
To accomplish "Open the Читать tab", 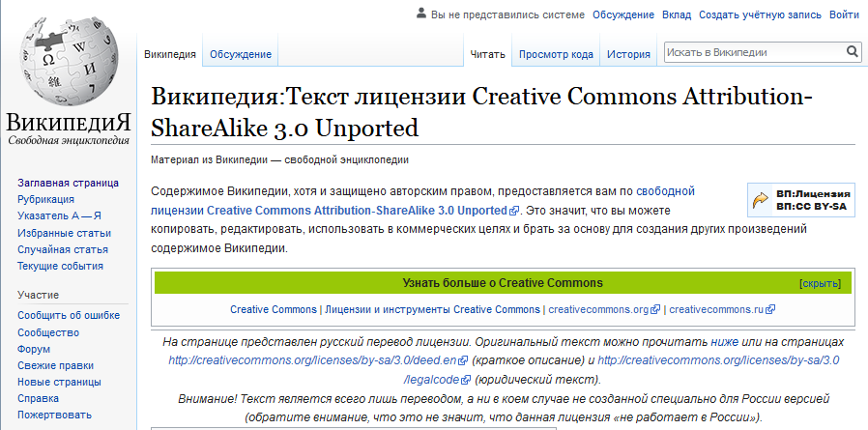I will [x=487, y=54].
